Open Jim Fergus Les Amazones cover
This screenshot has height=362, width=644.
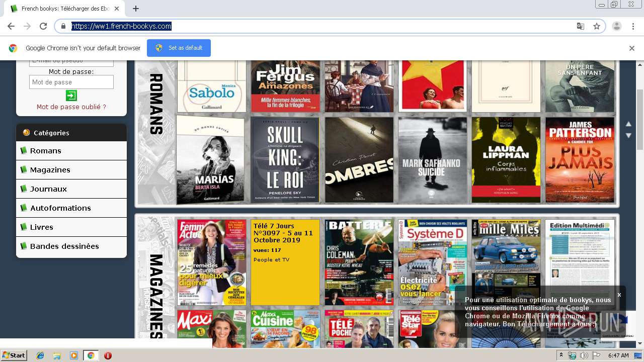[285, 86]
